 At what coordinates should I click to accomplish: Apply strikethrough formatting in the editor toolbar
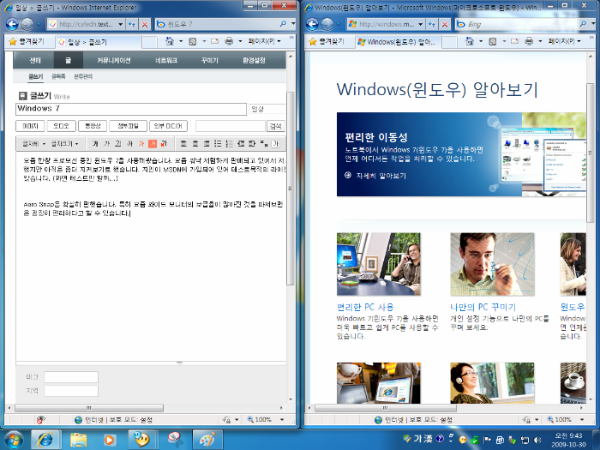coord(130,143)
